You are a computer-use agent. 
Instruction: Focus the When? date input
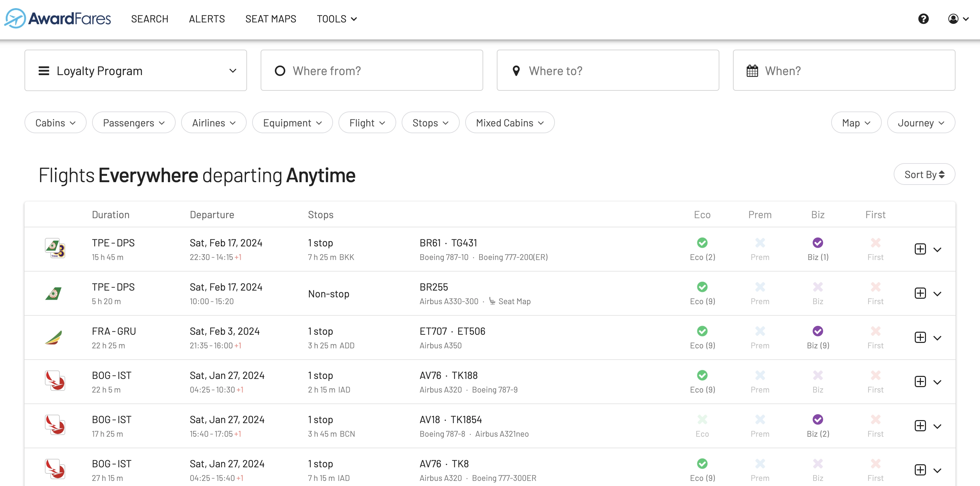[x=844, y=70]
